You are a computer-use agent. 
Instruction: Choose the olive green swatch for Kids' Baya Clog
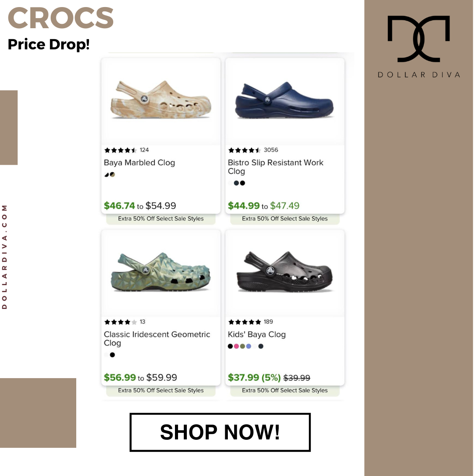pos(242,346)
